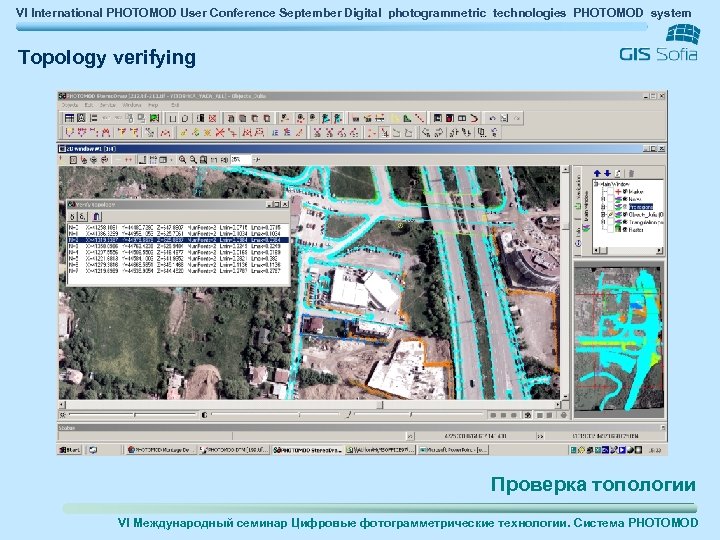Click the second button in Verify topology toolbar
720x540 pixels.
pyautogui.click(x=82, y=217)
